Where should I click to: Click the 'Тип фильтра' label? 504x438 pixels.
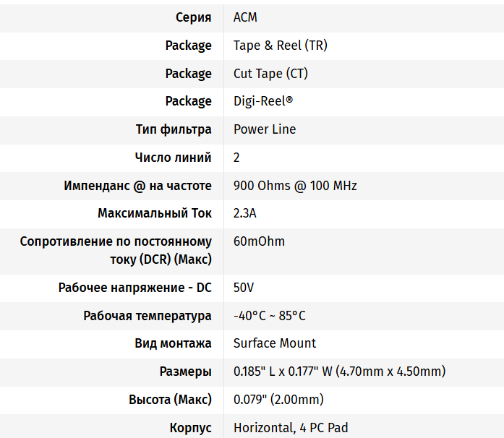pos(174,129)
